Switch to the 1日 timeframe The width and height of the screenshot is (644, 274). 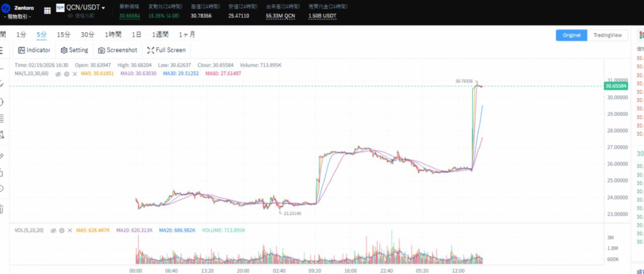pos(136,35)
